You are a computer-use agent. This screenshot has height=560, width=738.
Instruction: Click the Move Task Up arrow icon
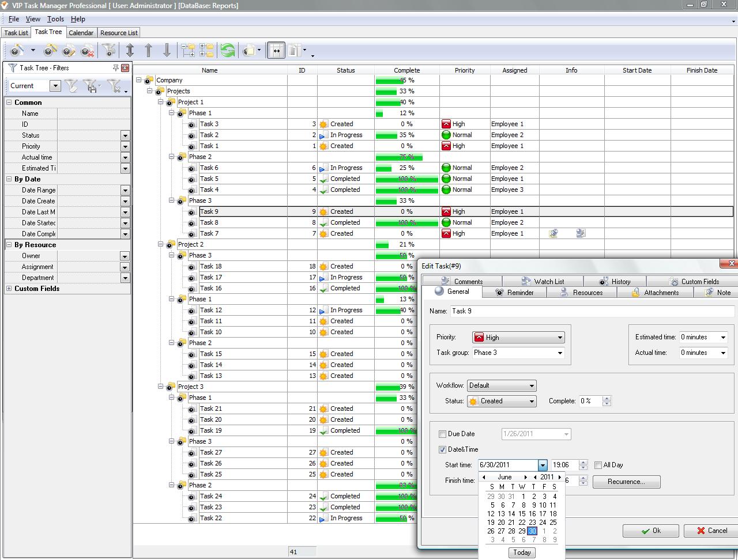(x=148, y=51)
